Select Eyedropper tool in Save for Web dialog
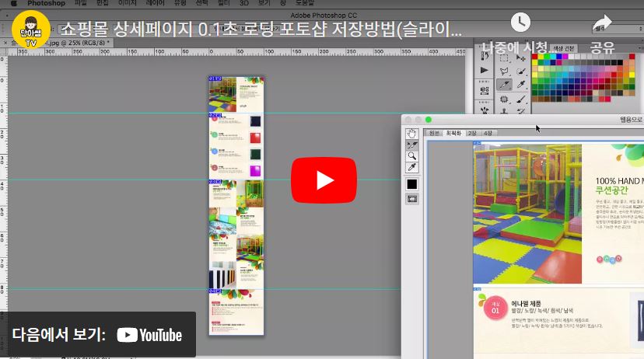Viewport: 644px width, 359px height. [x=412, y=167]
